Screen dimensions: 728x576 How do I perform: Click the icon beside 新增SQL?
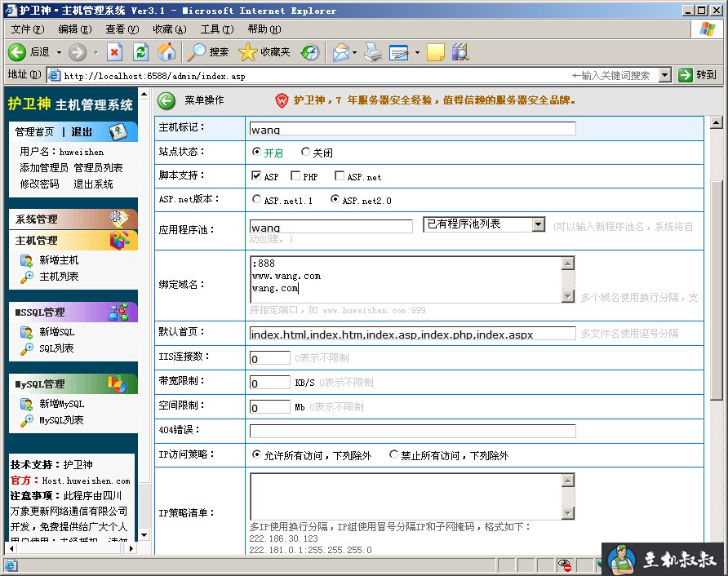tap(26, 332)
